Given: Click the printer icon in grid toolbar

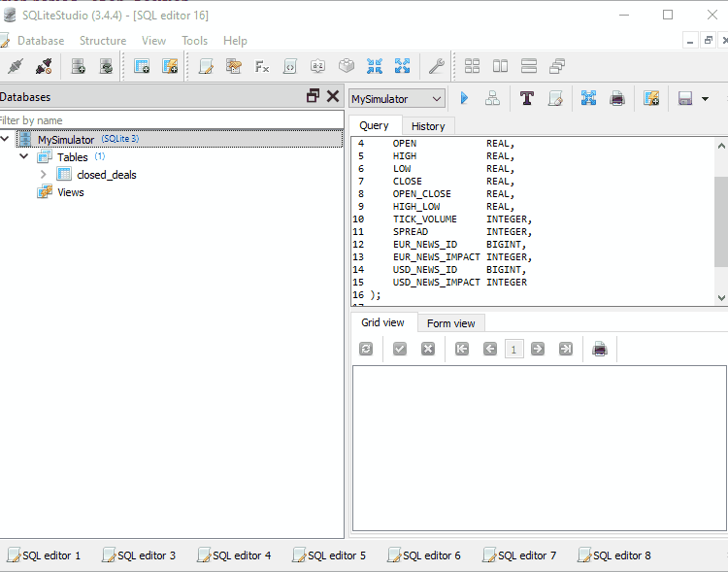Looking at the screenshot, I should click(x=600, y=349).
